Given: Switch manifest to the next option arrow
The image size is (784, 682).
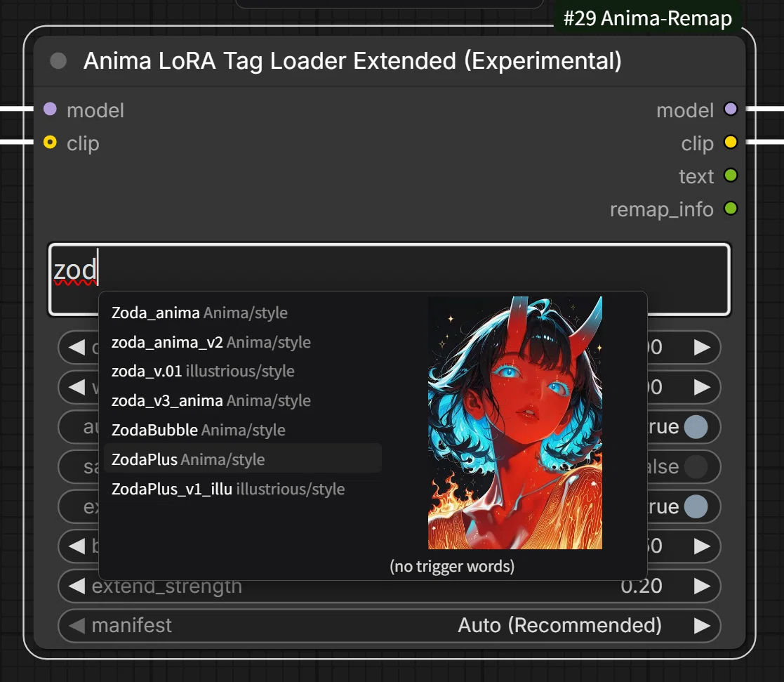Looking at the screenshot, I should coord(702,625).
